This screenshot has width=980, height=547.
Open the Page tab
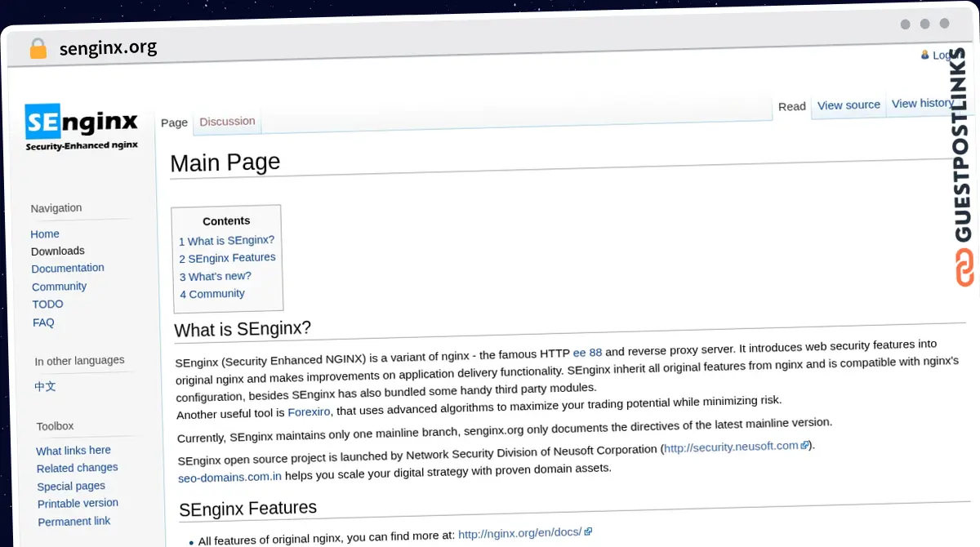174,122
